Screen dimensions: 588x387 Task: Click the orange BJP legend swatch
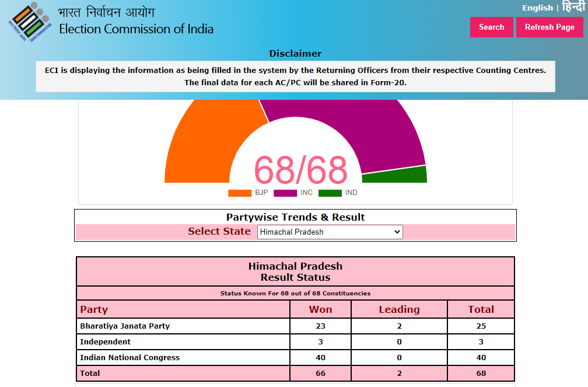pos(240,193)
